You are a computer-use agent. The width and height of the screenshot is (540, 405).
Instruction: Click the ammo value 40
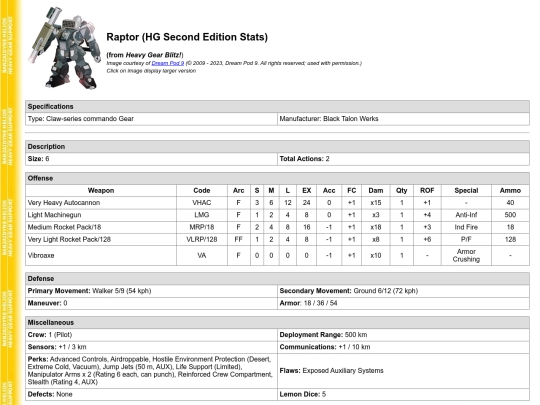(510, 203)
